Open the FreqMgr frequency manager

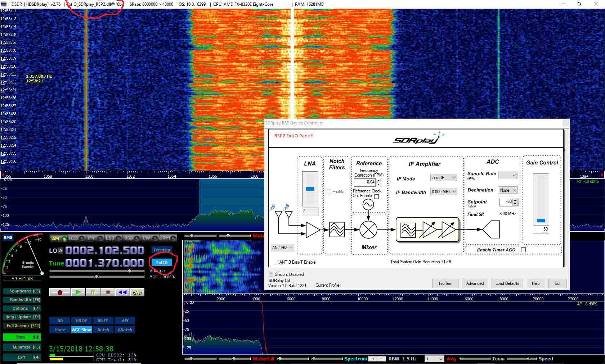162,250
